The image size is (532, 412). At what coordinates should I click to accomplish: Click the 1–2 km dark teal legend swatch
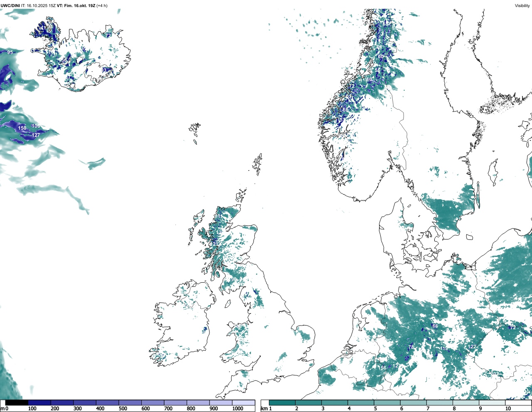coord(282,402)
